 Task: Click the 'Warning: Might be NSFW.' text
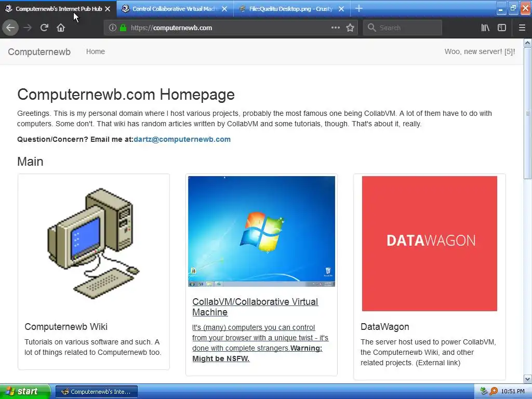click(x=257, y=353)
